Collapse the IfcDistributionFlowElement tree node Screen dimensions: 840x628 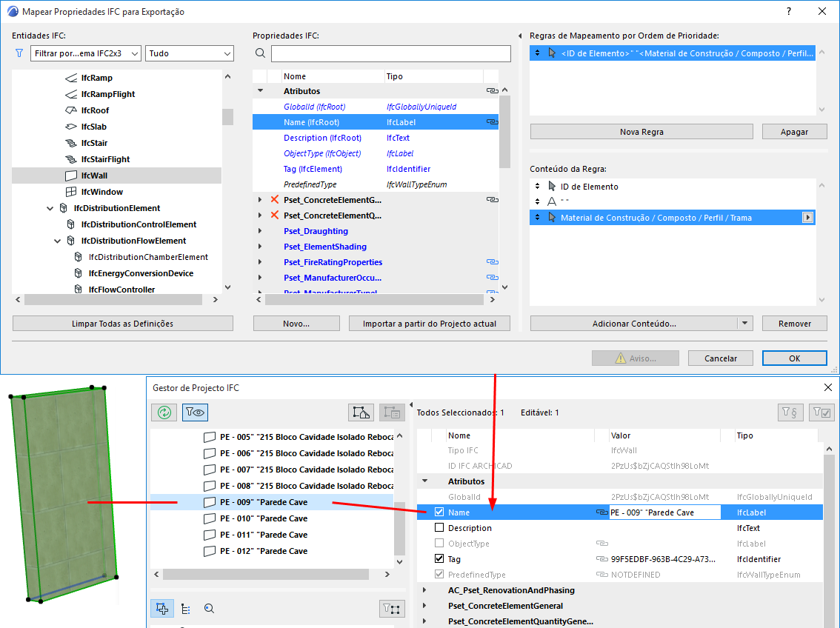(58, 241)
